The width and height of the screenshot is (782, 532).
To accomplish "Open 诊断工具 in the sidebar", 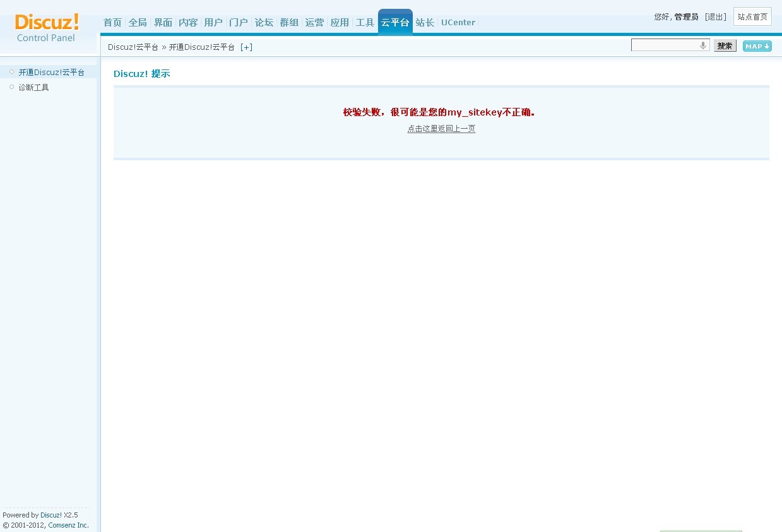I will coord(33,88).
